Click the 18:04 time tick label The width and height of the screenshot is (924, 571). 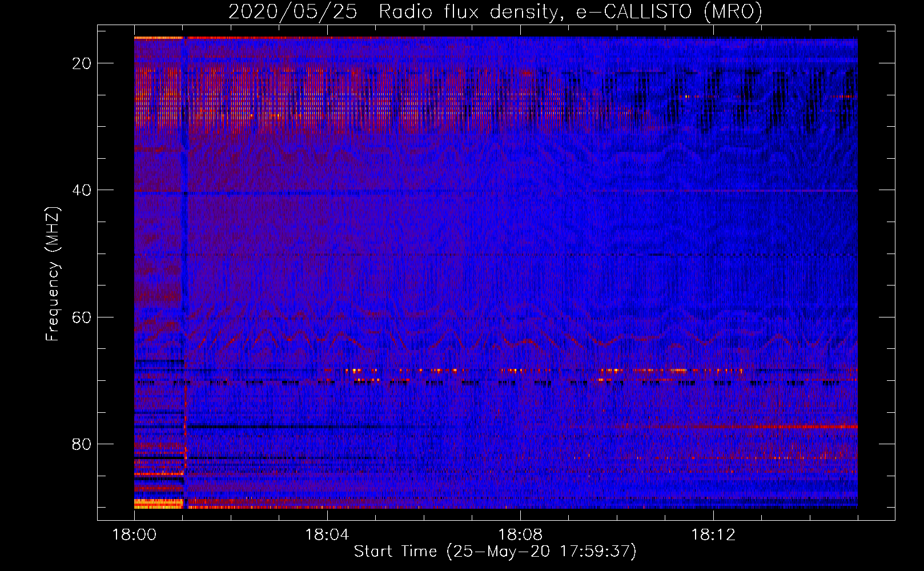tap(327, 535)
